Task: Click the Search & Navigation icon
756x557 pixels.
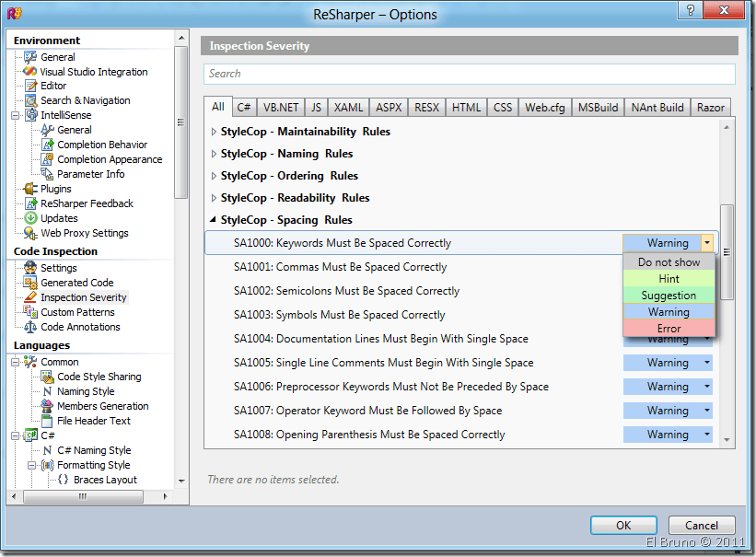Action: tap(30, 101)
